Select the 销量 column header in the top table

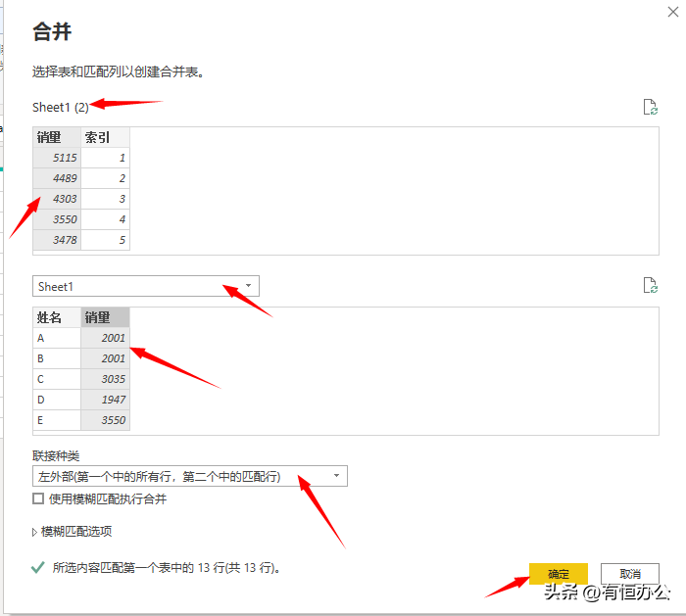[x=57, y=137]
